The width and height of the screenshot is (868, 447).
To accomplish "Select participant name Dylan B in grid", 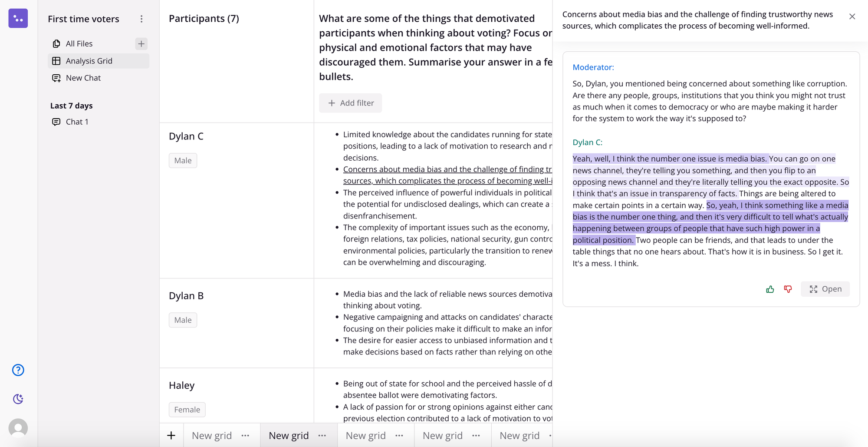I will tap(186, 295).
